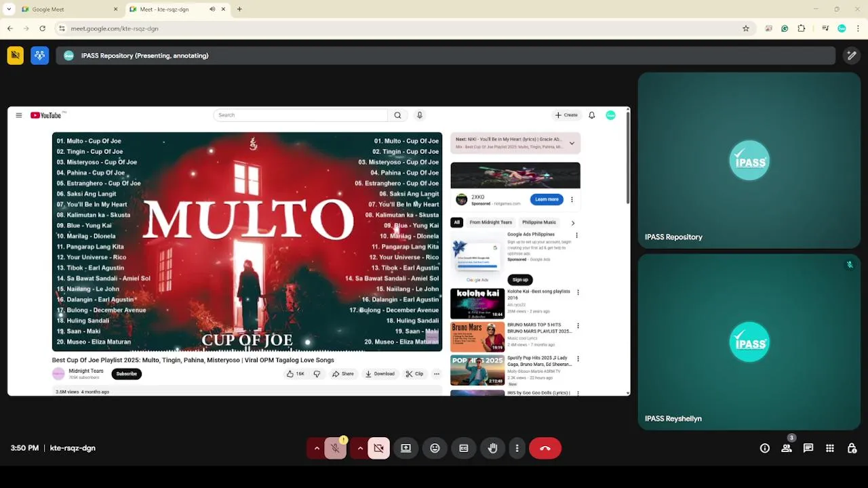
Task: Click the YouTube logo
Action: [46, 115]
